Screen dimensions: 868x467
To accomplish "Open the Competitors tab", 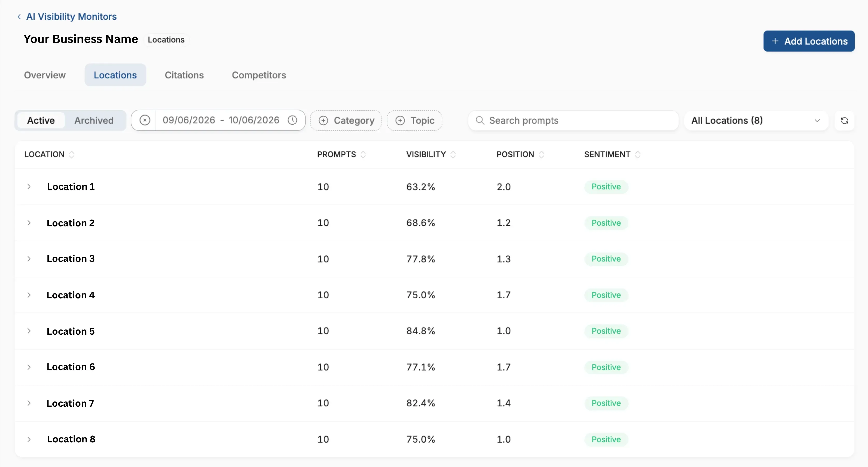I will [x=259, y=75].
